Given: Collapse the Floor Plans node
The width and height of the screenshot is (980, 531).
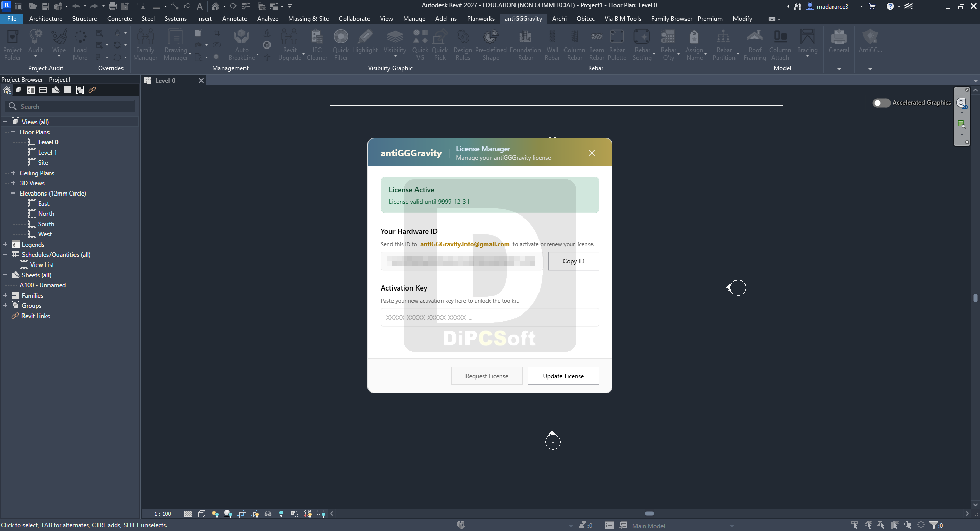Looking at the screenshot, I should (13, 132).
